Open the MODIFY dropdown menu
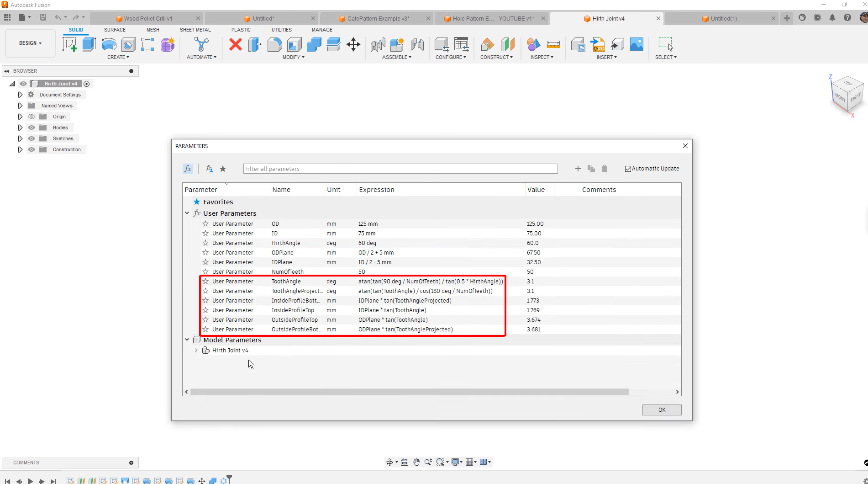This screenshot has width=868, height=484. pyautogui.click(x=293, y=57)
